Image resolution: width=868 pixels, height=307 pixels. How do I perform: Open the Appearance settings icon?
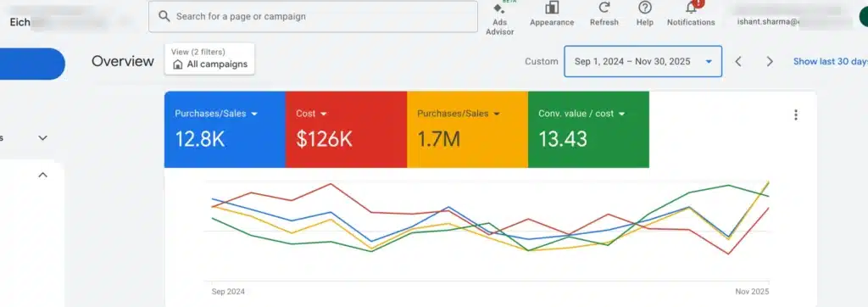[x=551, y=8]
